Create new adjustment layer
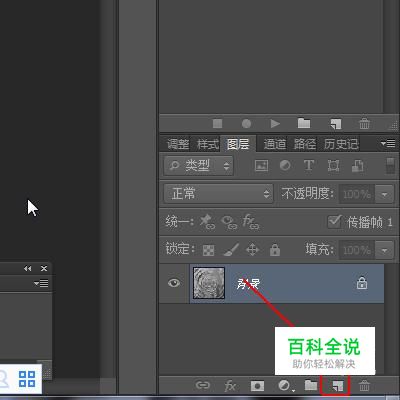 click(x=285, y=386)
